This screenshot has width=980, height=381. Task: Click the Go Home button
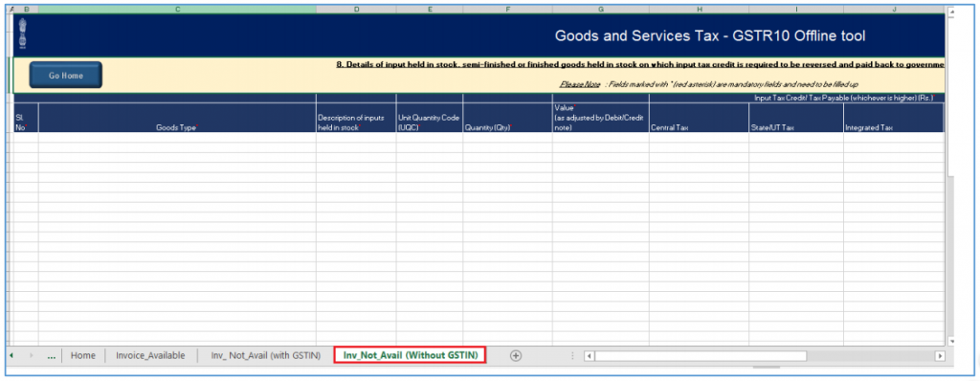pos(65,75)
